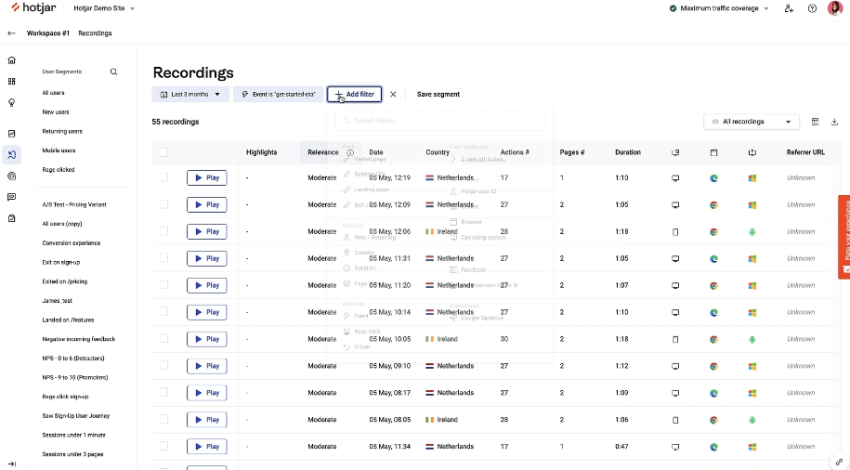The width and height of the screenshot is (850, 470).
Task: Play the 05 May, 08:17 recording
Action: pyautogui.click(x=207, y=392)
